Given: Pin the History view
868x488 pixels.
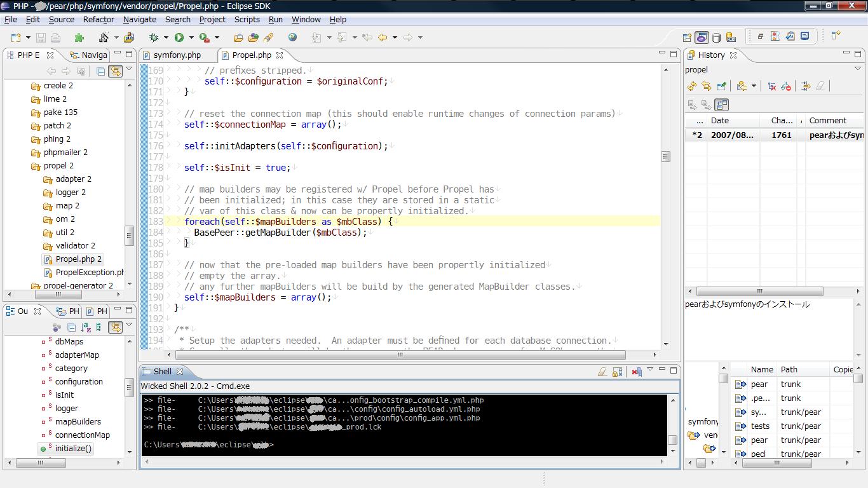Looking at the screenshot, I should [x=722, y=86].
